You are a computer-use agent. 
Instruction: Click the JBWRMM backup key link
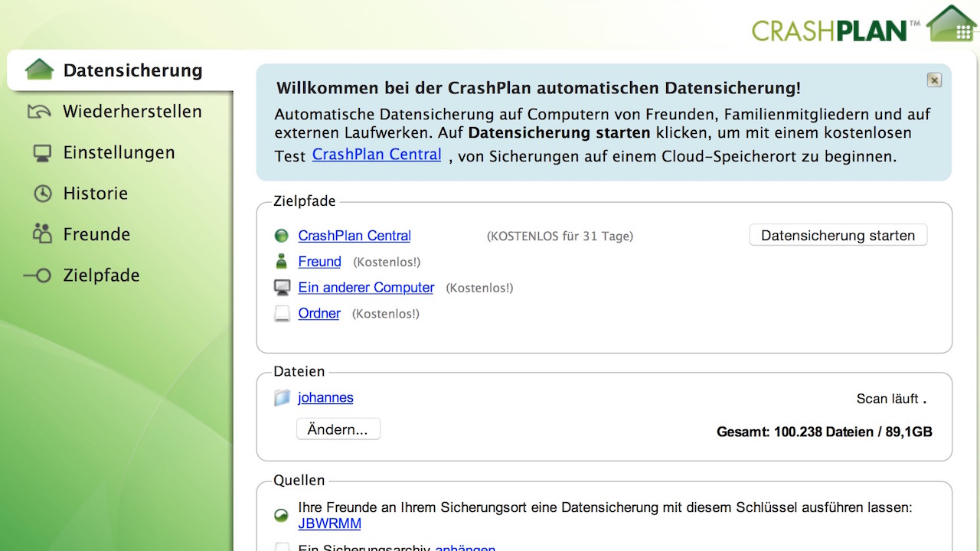(x=329, y=524)
